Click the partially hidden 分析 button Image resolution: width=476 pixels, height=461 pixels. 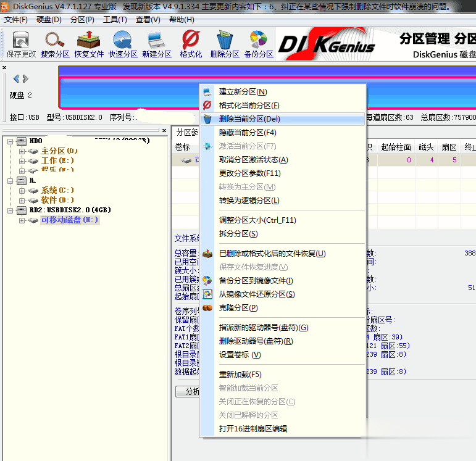187,391
